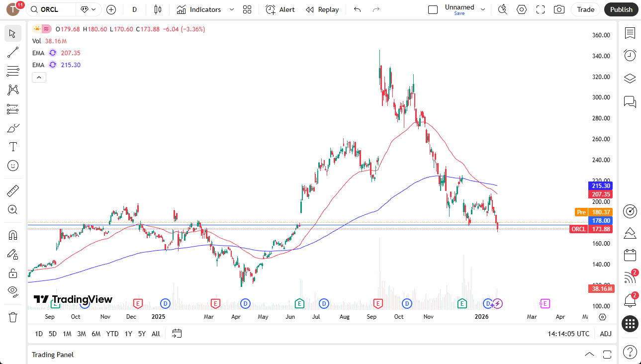Open the alerts clock panel
The image size is (641, 364).
[x=630, y=55]
